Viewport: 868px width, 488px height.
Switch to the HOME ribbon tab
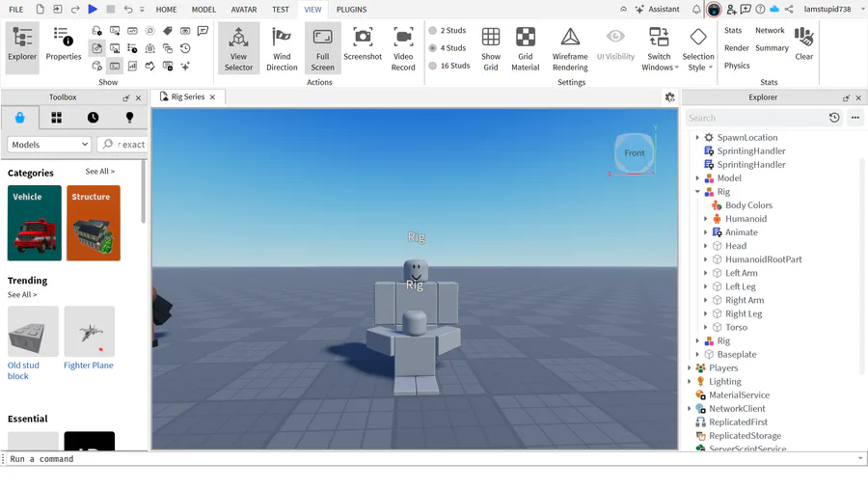point(166,10)
